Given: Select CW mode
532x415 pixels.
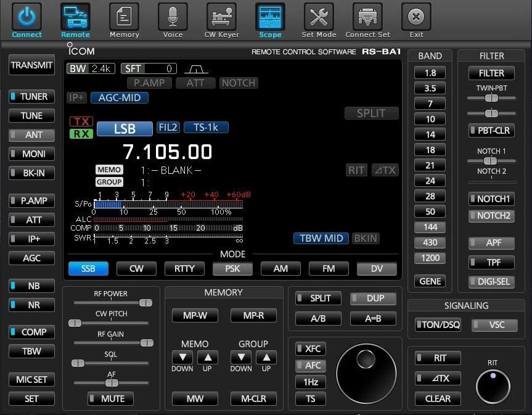Looking at the screenshot, I should pos(136,268).
